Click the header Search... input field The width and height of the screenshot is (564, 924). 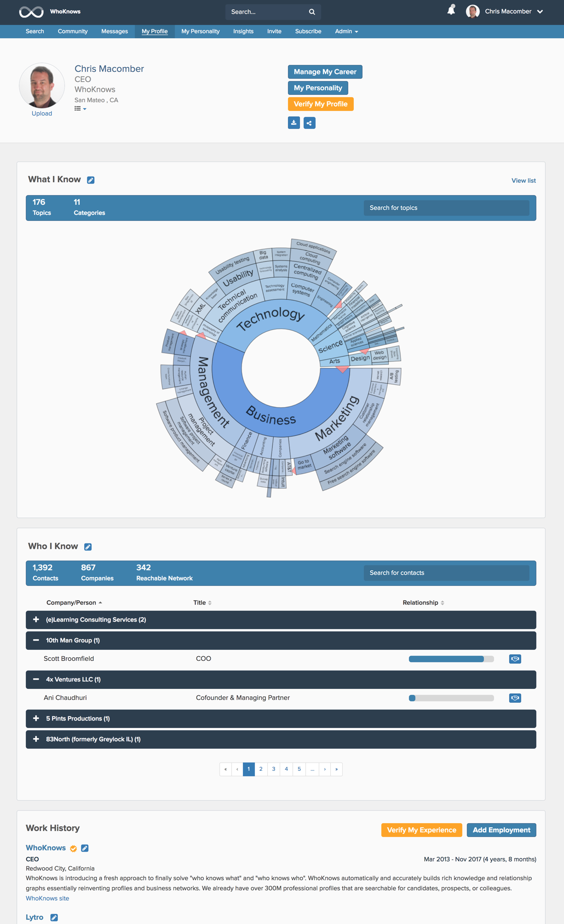tap(267, 12)
